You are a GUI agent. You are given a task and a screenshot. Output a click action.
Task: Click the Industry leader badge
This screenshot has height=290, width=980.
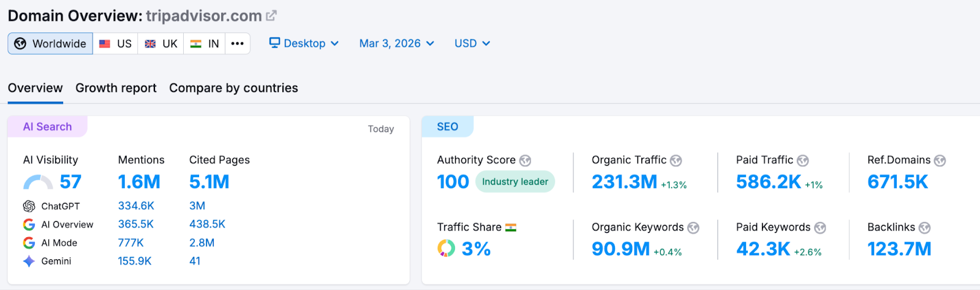pos(515,181)
